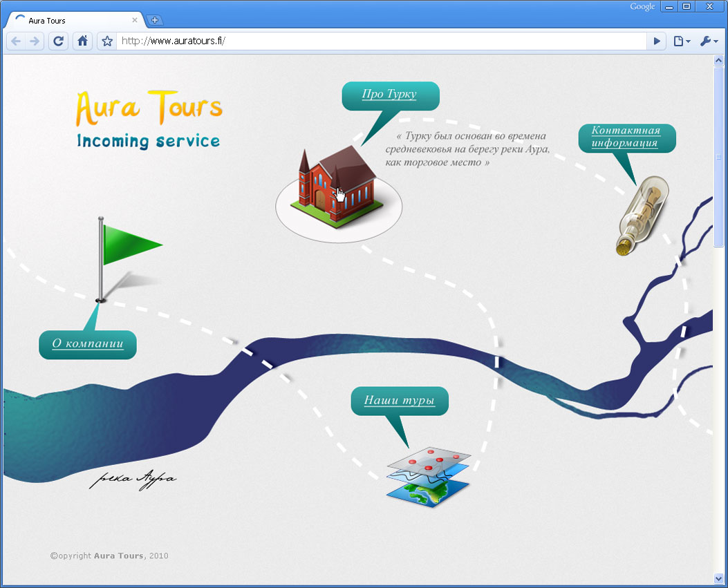
Task: Click the река Аура handwritten label
Action: coord(133,480)
